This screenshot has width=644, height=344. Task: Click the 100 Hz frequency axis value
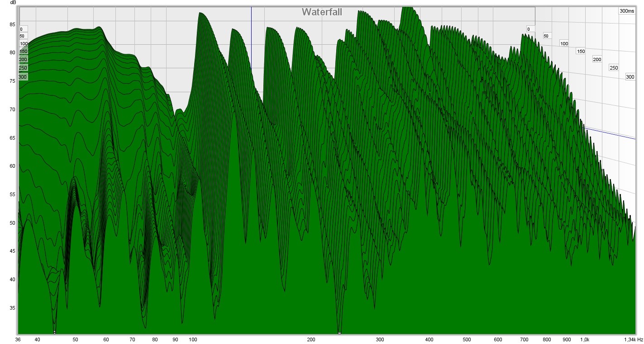point(193,339)
